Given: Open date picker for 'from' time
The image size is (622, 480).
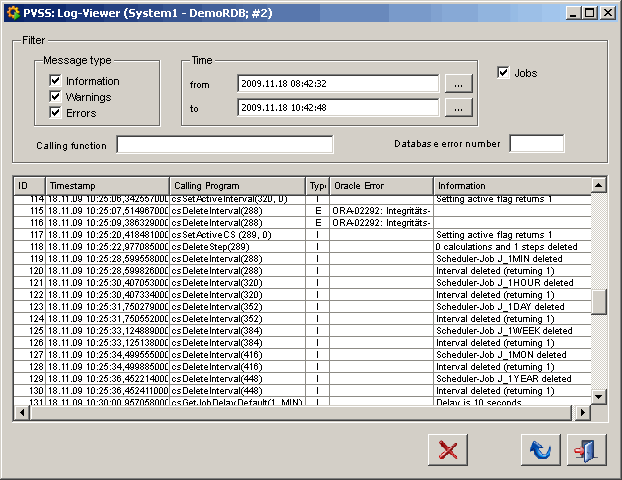Looking at the screenshot, I should (x=457, y=84).
